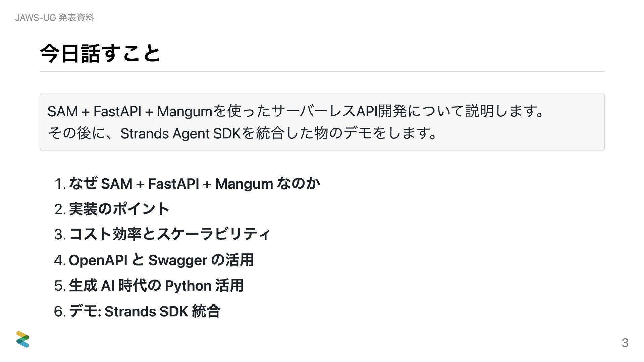
Task: Click the list number 3. marker
Action: pyautogui.click(x=60, y=234)
